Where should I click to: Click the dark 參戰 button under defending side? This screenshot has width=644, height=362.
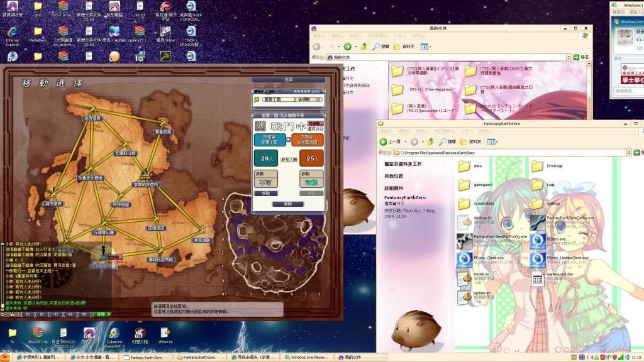click(x=266, y=194)
